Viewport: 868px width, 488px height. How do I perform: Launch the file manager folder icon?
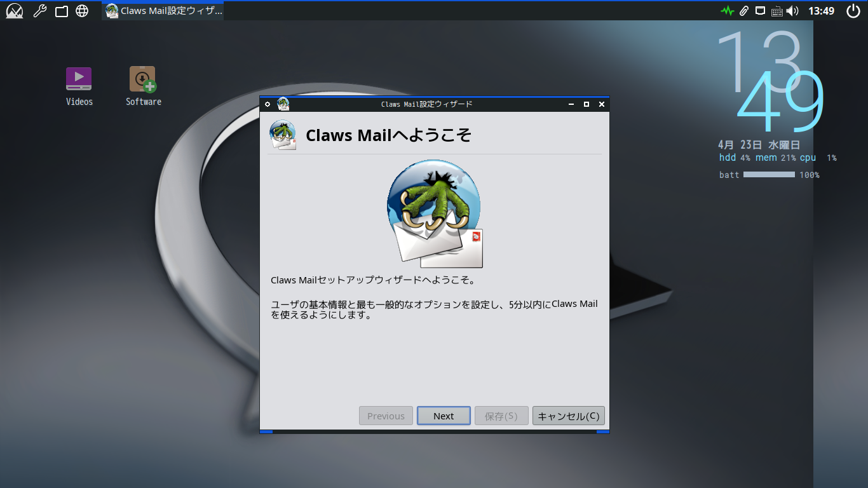[x=62, y=11]
